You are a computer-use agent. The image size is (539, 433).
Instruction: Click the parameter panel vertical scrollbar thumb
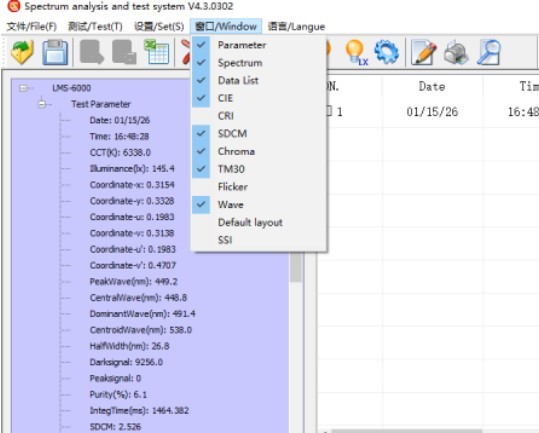tap(295, 267)
